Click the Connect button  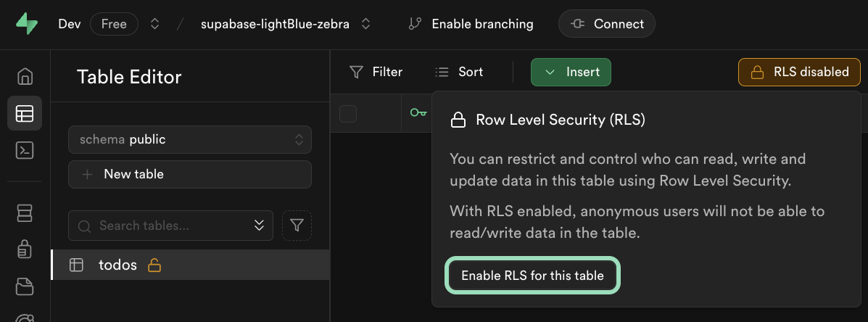(x=607, y=25)
